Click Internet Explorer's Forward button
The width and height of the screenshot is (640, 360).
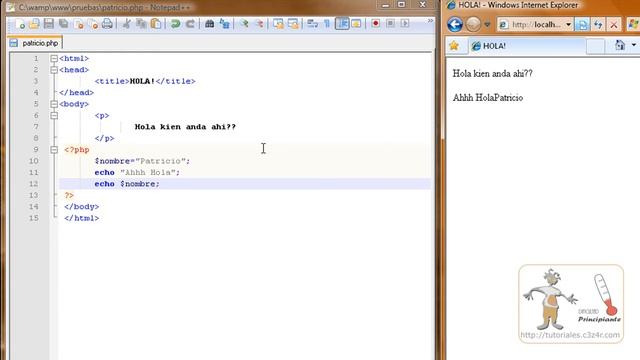(x=473, y=24)
